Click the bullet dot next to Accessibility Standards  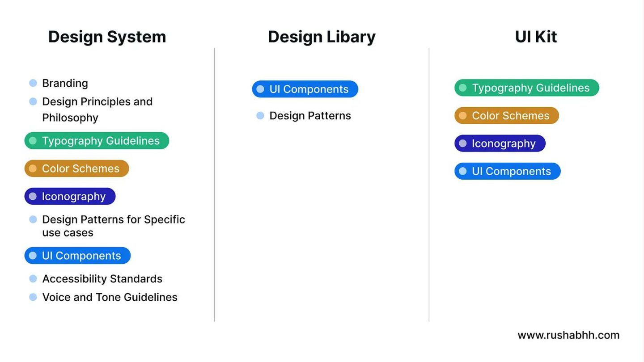point(33,279)
